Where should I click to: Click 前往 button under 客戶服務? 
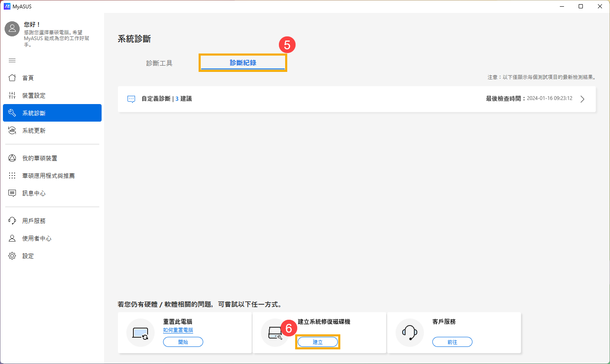[x=452, y=342]
